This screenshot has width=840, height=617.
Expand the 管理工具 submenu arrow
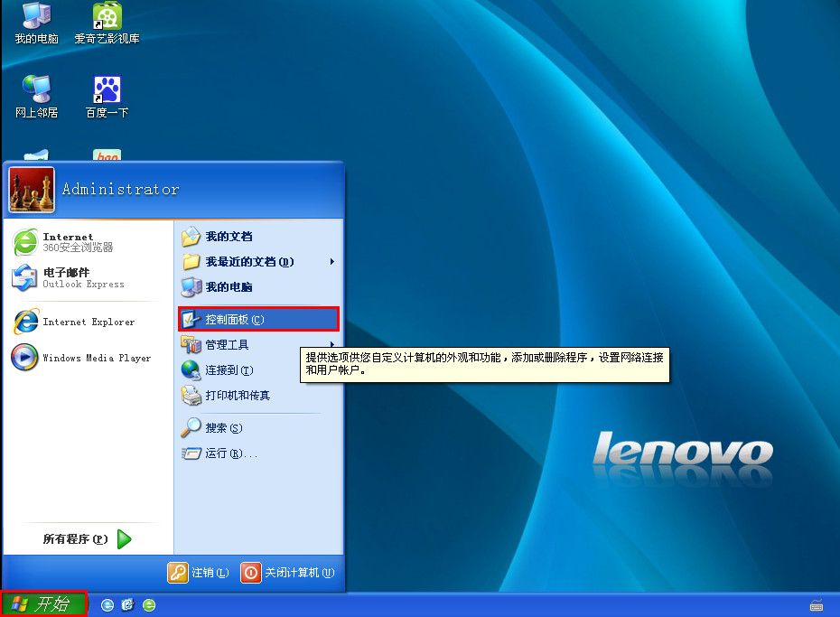point(332,343)
